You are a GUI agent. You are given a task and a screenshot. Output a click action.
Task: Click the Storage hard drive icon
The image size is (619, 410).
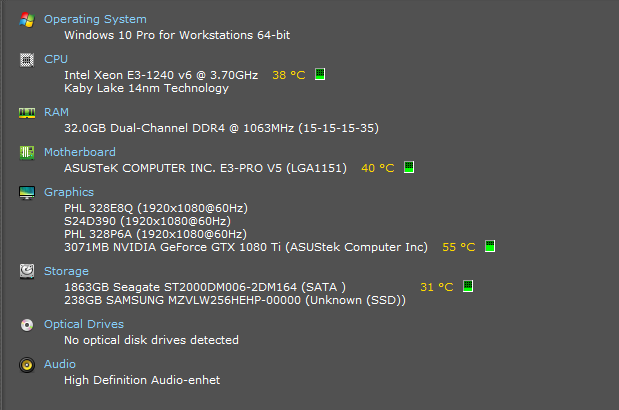click(x=27, y=271)
